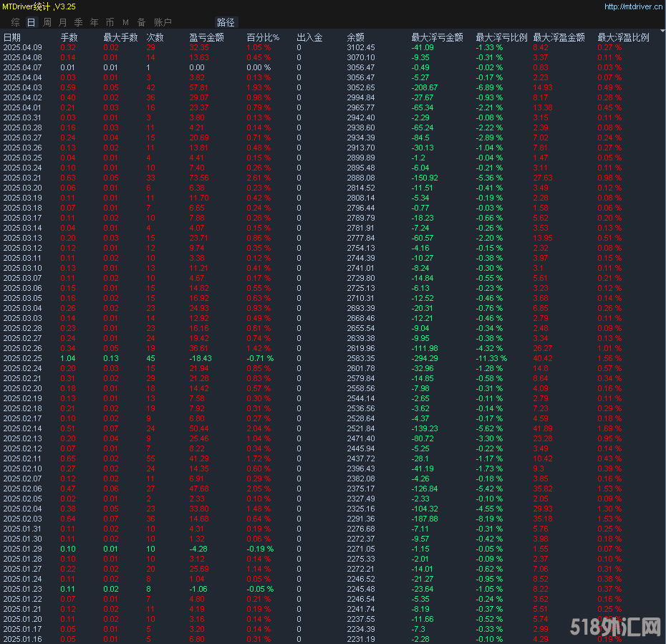
Task: Open the 周 weekly statistics tab
Action: pyautogui.click(x=47, y=22)
